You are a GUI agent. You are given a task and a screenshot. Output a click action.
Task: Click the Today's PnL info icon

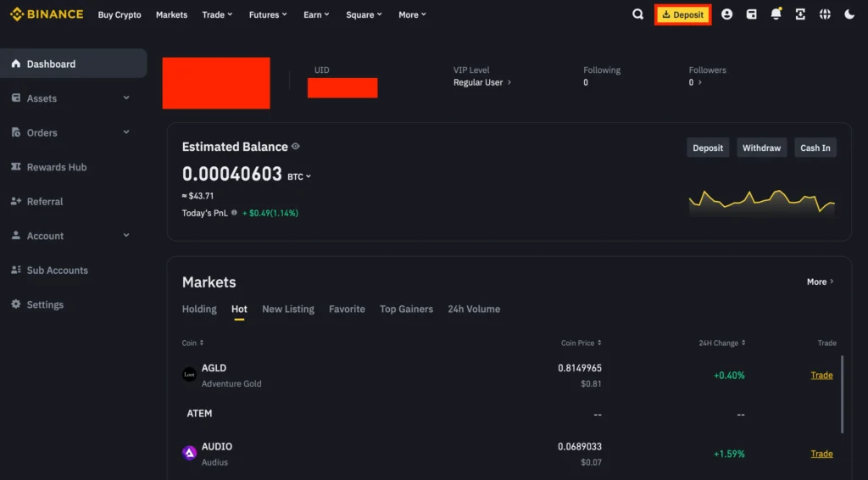pos(234,213)
